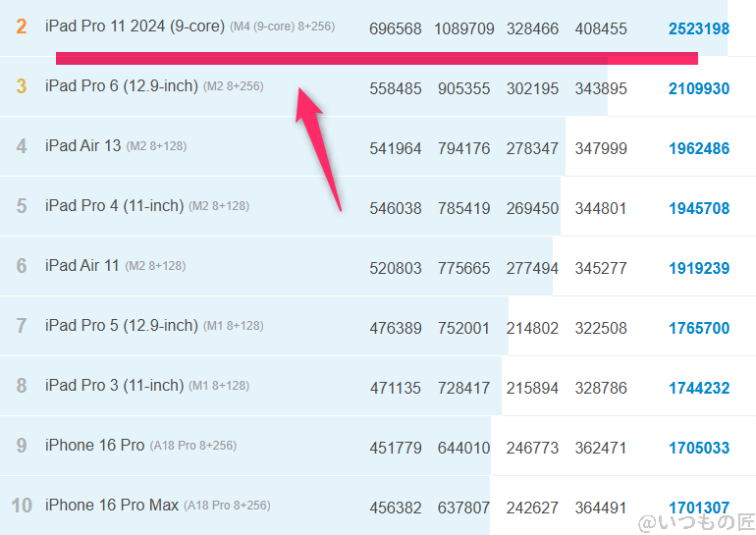Click the value 277494

point(532,268)
